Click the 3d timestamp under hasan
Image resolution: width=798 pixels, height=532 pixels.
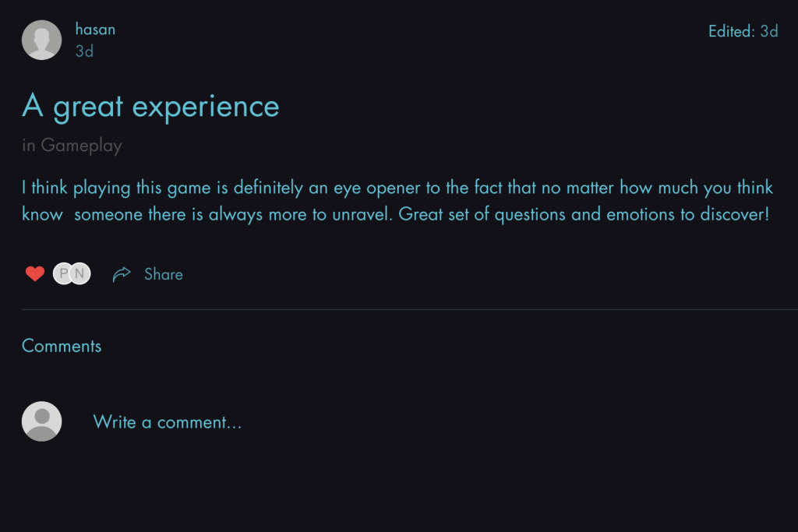click(84, 51)
